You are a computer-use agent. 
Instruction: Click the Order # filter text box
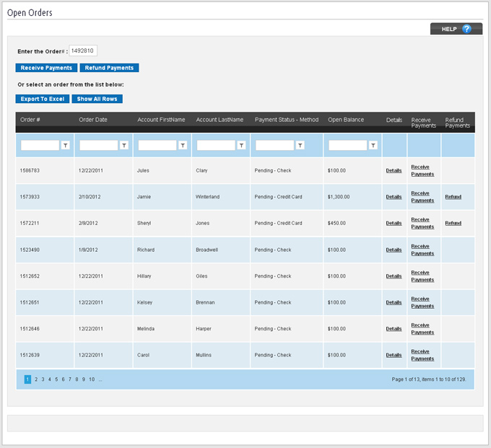[40, 145]
